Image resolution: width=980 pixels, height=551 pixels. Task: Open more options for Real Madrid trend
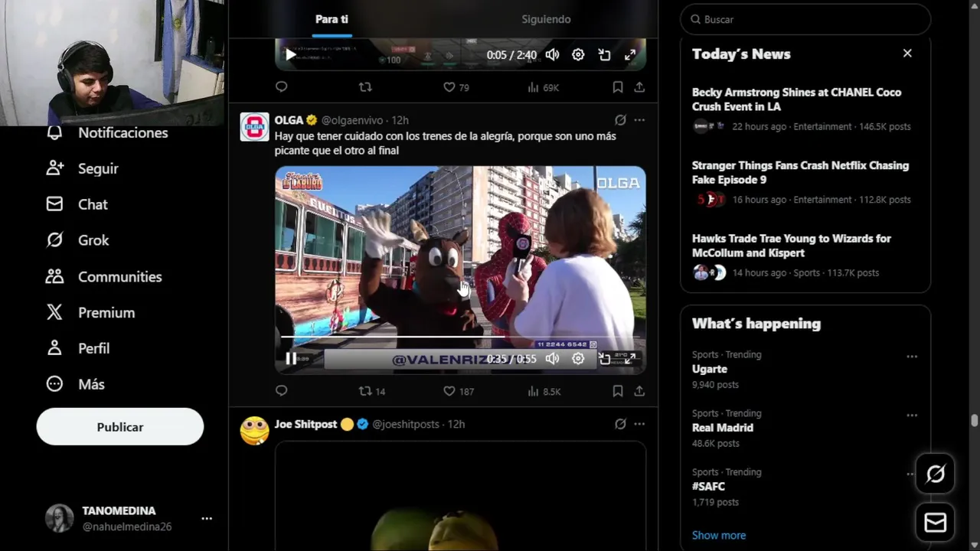pyautogui.click(x=912, y=416)
